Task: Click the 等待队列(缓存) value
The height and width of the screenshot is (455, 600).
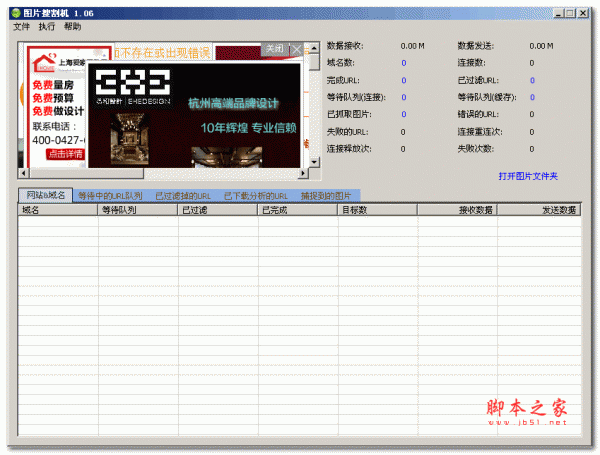Action: [x=532, y=97]
